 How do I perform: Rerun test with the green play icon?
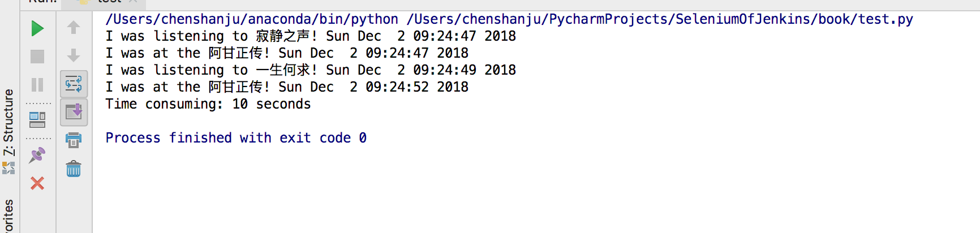(37, 28)
